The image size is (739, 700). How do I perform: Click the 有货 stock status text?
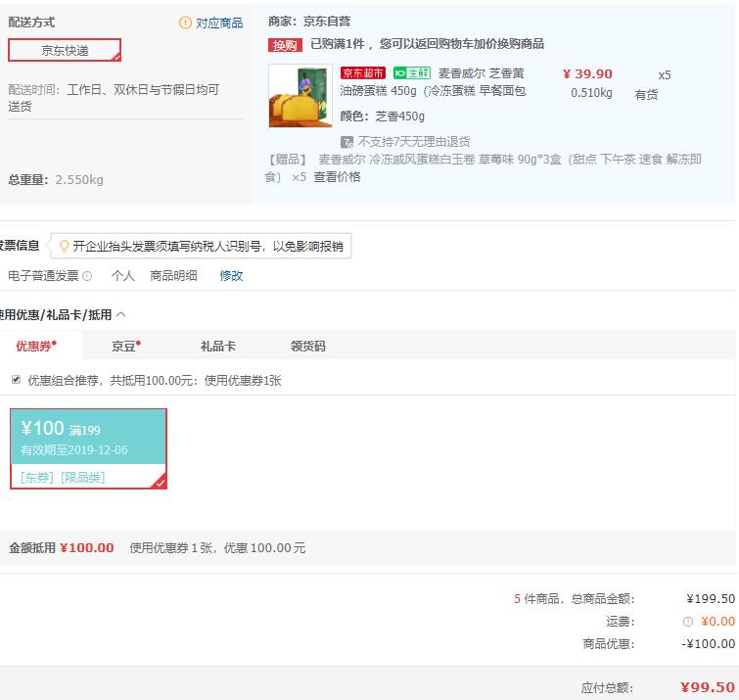pos(646,95)
